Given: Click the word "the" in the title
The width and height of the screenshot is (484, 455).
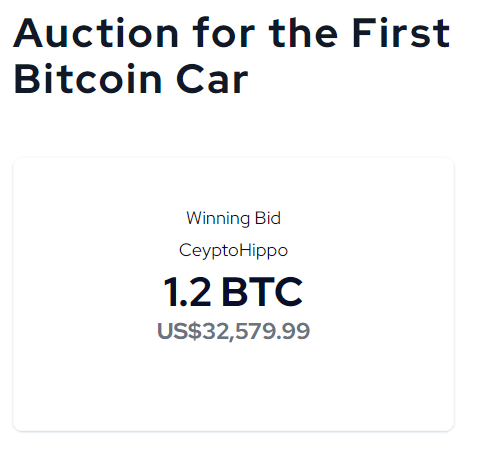Looking at the screenshot, I should point(304,33).
